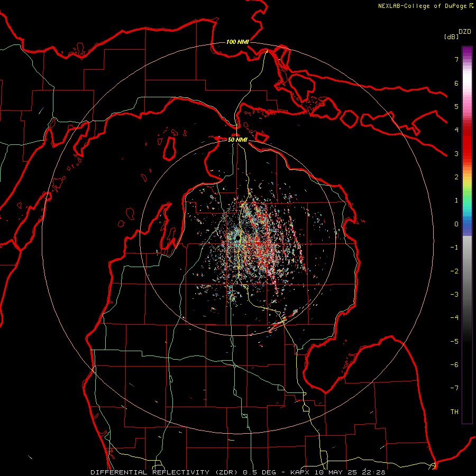Click the 100 NMI range ring label
The height and width of the screenshot is (476, 476).
(237, 42)
